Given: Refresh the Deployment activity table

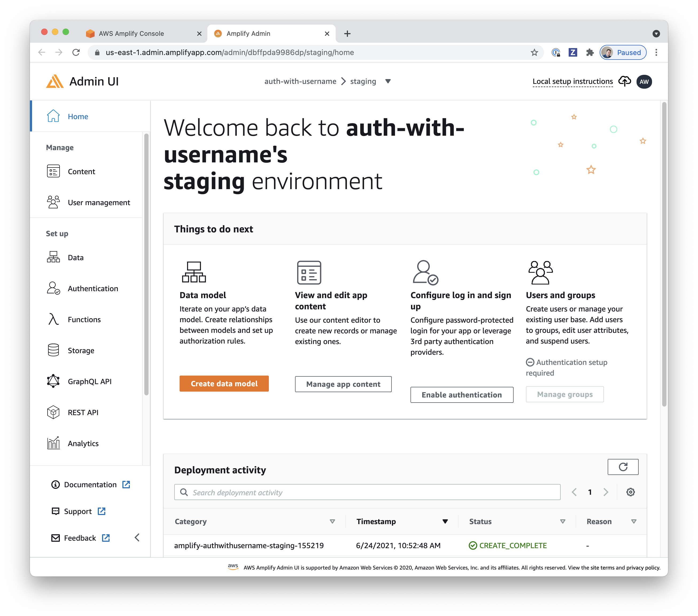Looking at the screenshot, I should pos(623,466).
